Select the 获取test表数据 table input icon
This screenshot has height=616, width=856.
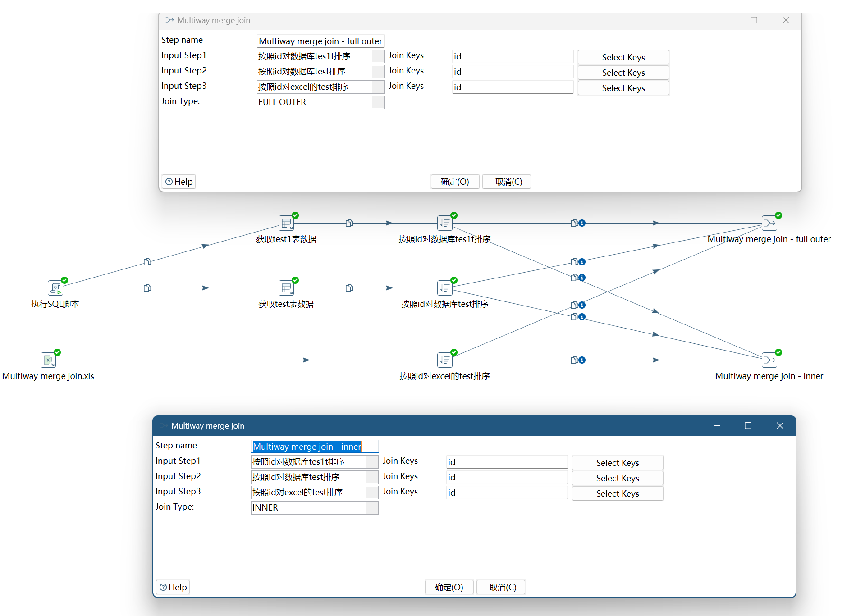point(286,288)
